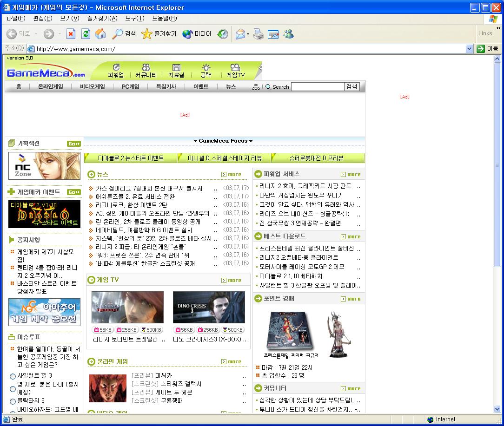The image size is (504, 426).
Task: Go to the Home page icon
Action: 100,34
